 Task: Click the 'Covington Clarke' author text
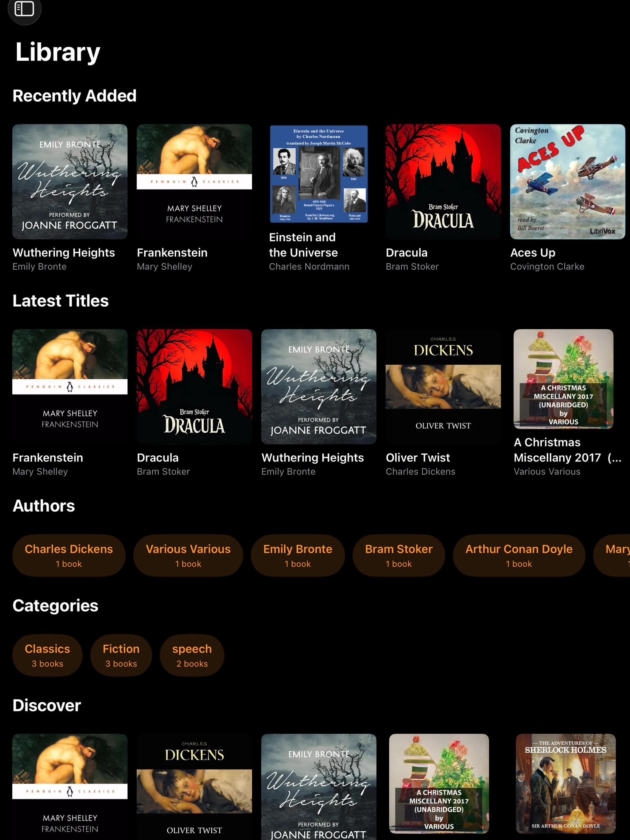[x=547, y=267]
